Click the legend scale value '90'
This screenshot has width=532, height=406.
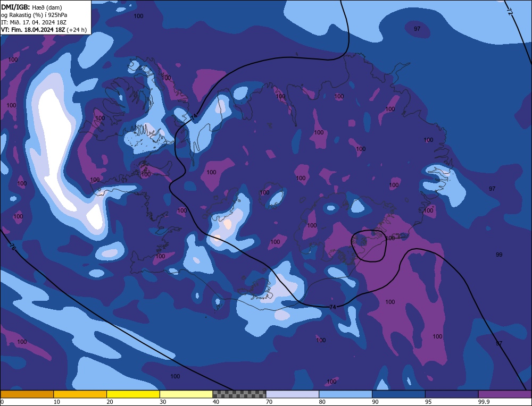pyautogui.click(x=375, y=402)
